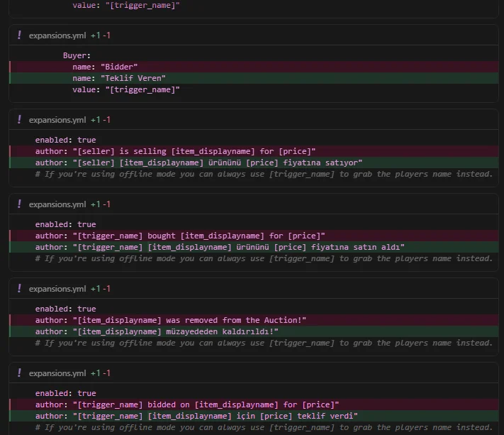Click the +1 -1 change count on the Bidder card
This screenshot has height=435, width=504.
100,35
